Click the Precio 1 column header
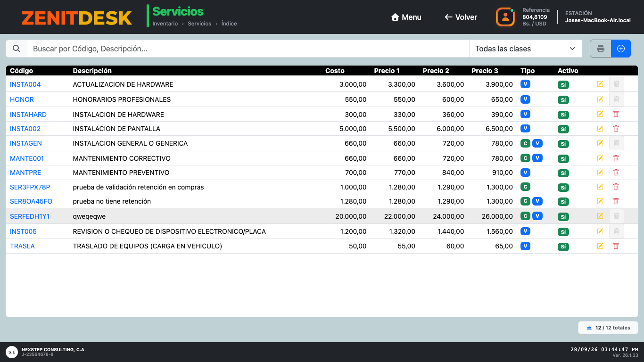644x362 pixels. pyautogui.click(x=387, y=71)
